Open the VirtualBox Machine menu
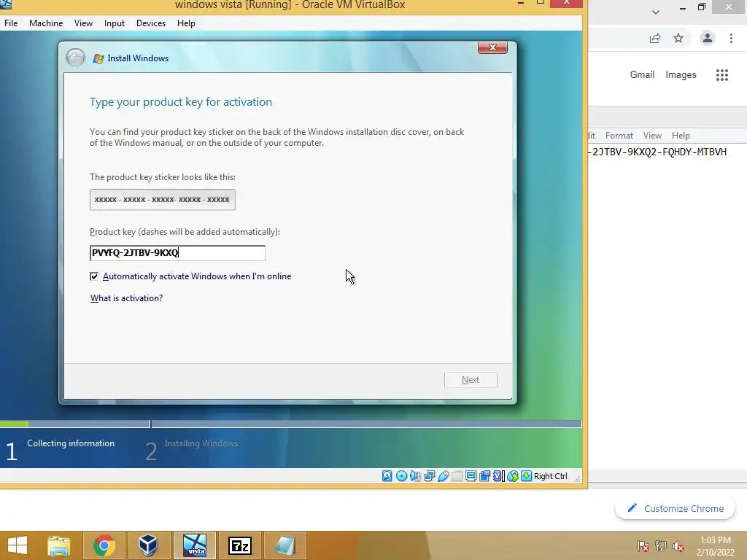747x560 pixels. (x=46, y=23)
